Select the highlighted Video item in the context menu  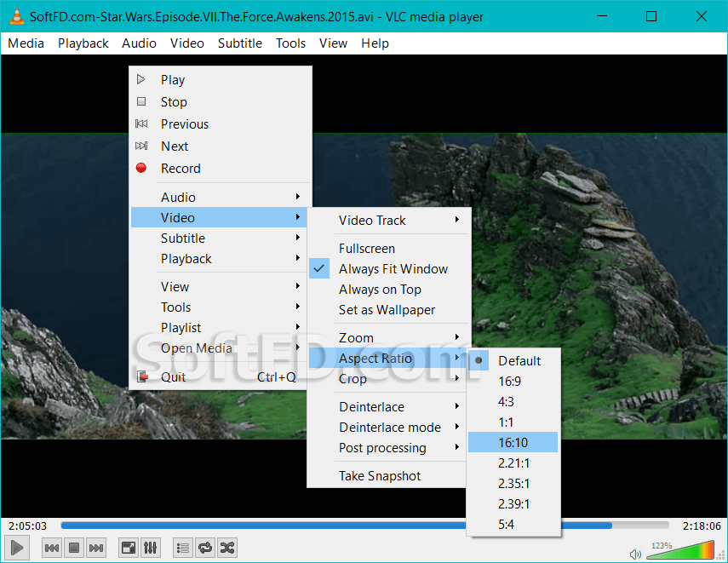click(219, 217)
